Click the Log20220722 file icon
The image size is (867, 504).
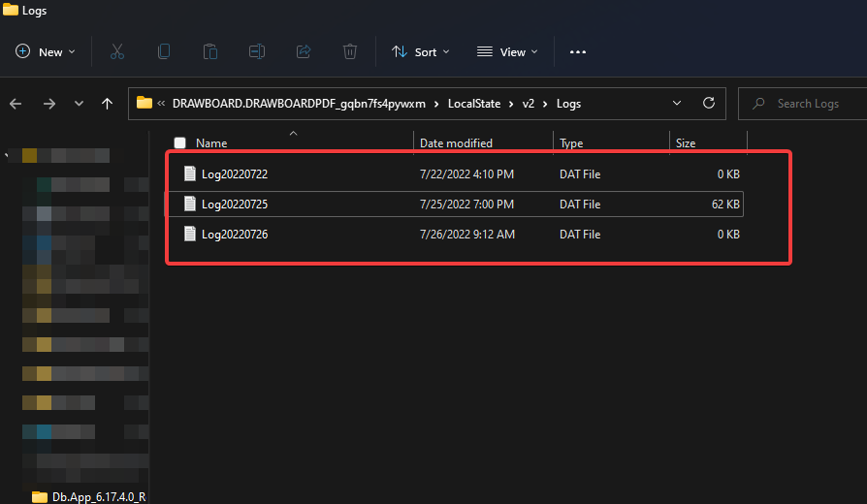tap(190, 173)
